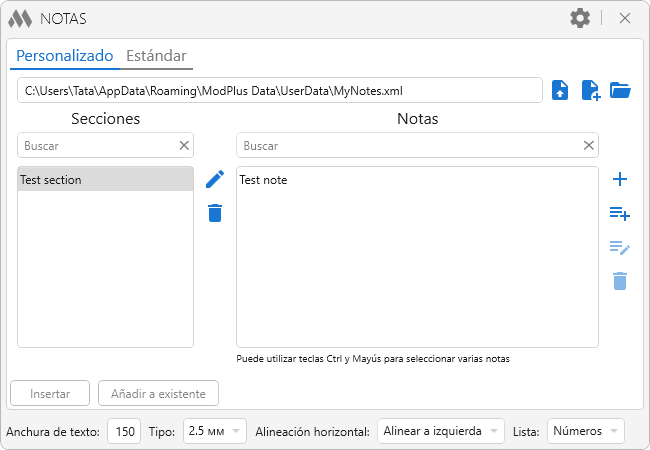Screen dimensions: 650x450
Task: Open the folder browse icon
Action: tap(620, 90)
